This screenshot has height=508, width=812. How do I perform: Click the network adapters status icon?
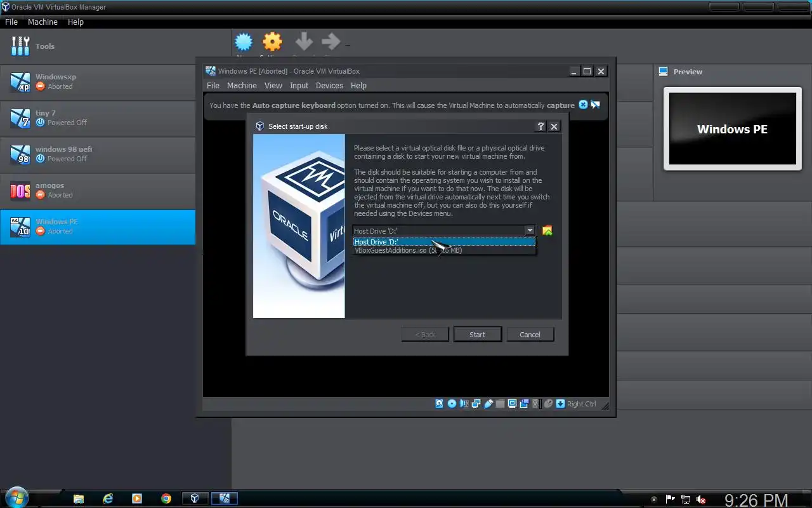tap(476, 403)
